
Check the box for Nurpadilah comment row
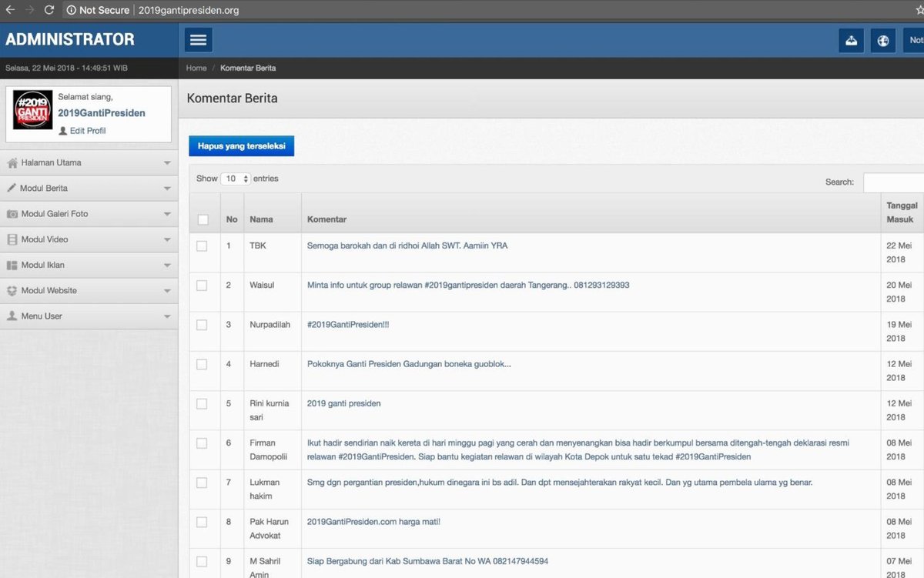tap(202, 325)
